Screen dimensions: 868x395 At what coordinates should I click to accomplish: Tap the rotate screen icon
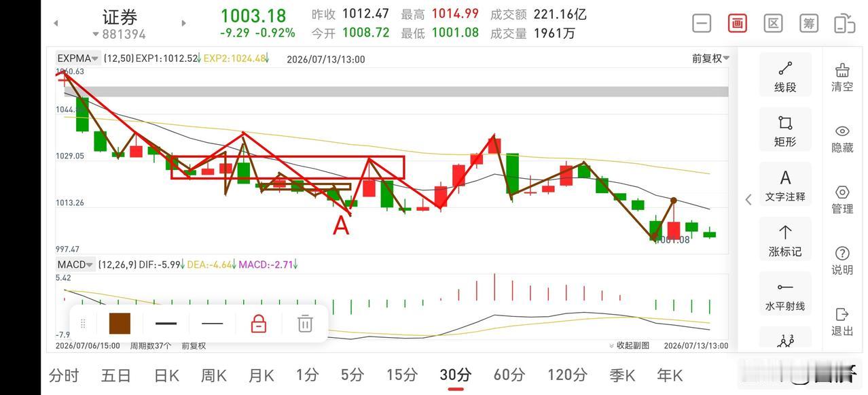[x=844, y=23]
